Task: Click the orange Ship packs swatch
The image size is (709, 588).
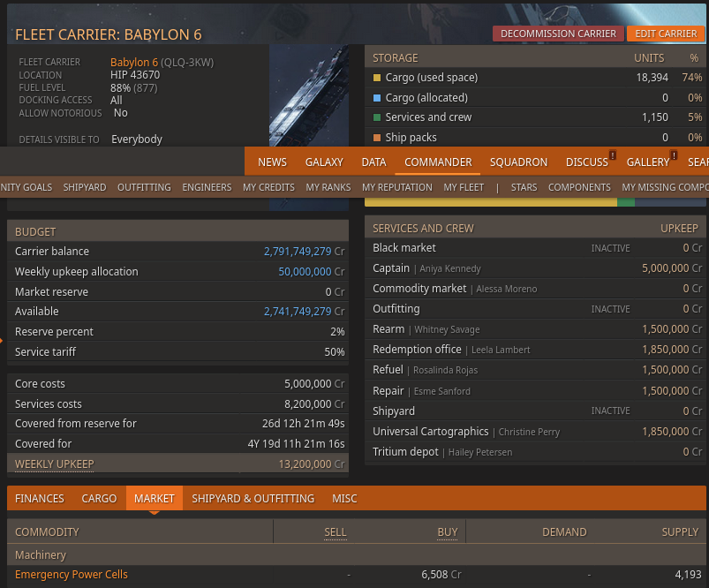Action: 377,138
